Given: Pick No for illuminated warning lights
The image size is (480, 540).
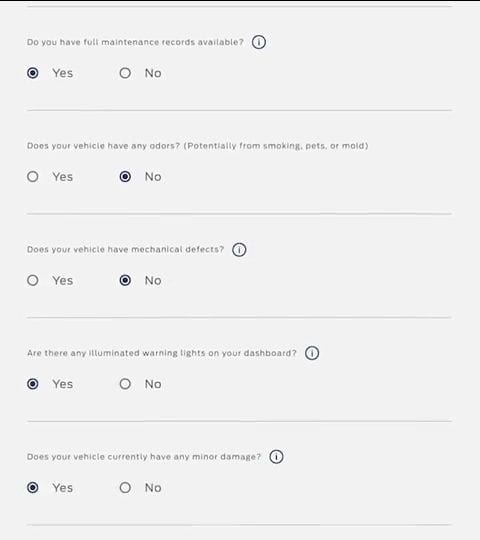Looking at the screenshot, I should [x=125, y=384].
